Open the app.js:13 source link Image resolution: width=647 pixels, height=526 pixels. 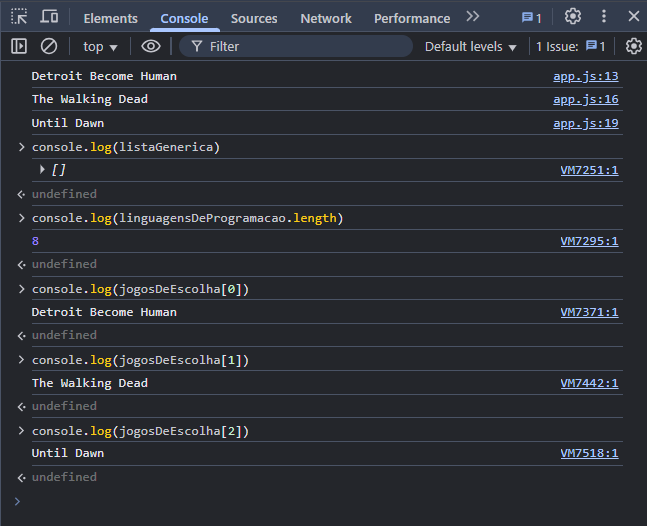click(585, 76)
